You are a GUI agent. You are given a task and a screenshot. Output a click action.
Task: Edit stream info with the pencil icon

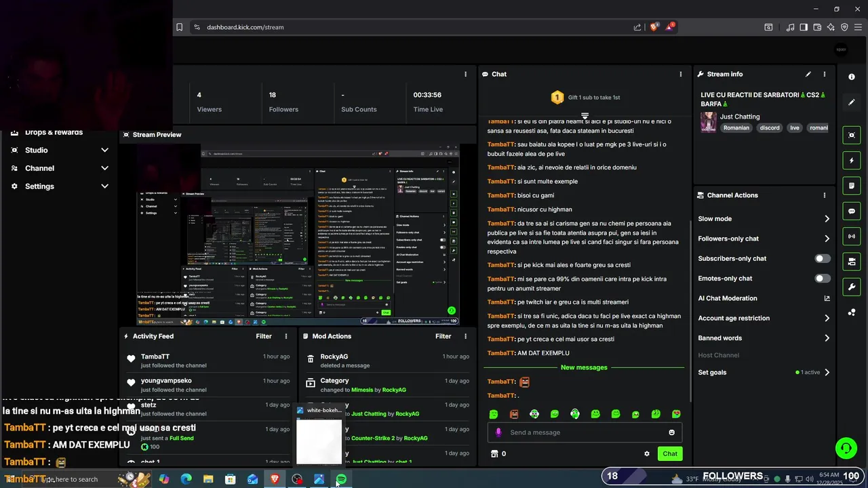808,74
